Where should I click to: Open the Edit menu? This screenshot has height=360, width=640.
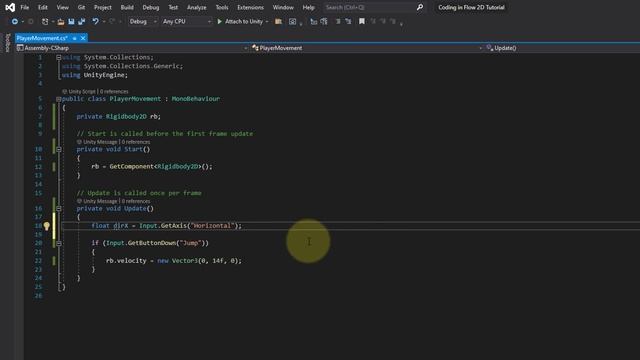pyautogui.click(x=42, y=7)
